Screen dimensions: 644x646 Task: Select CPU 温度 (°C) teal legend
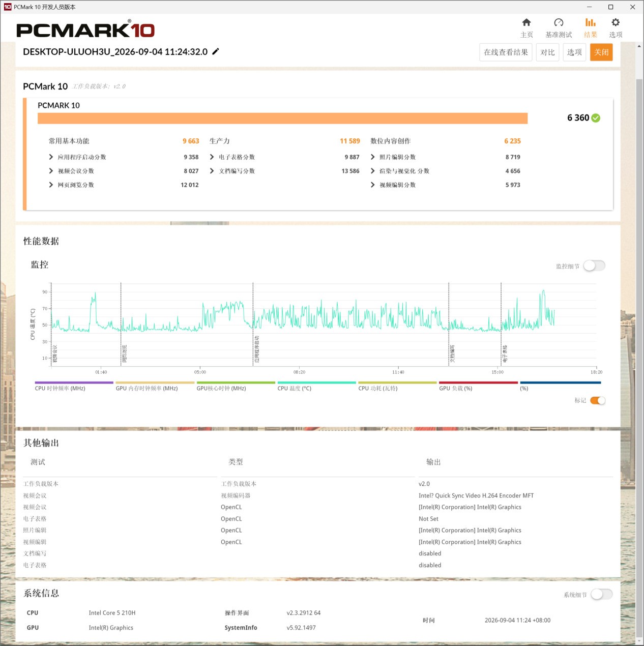point(316,387)
